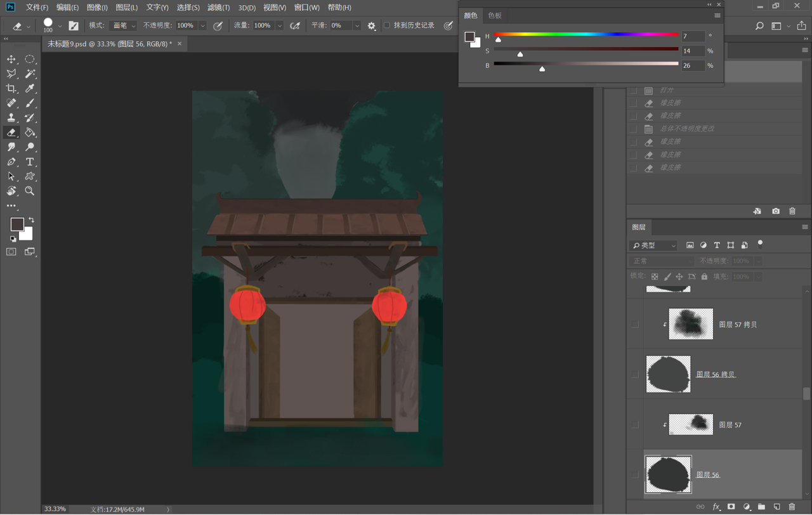
Task: Select the Horizontal Type tool
Action: (x=30, y=162)
